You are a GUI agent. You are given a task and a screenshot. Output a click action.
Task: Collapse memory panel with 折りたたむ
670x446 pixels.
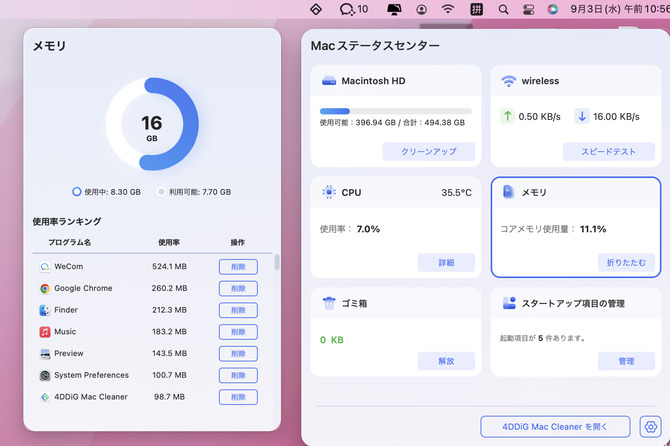(x=626, y=262)
